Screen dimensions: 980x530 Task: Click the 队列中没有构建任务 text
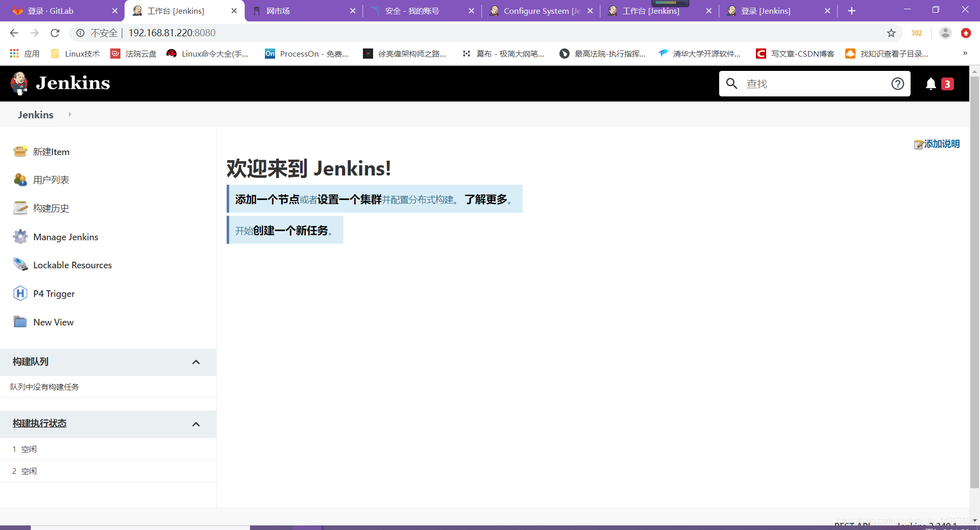(45, 387)
